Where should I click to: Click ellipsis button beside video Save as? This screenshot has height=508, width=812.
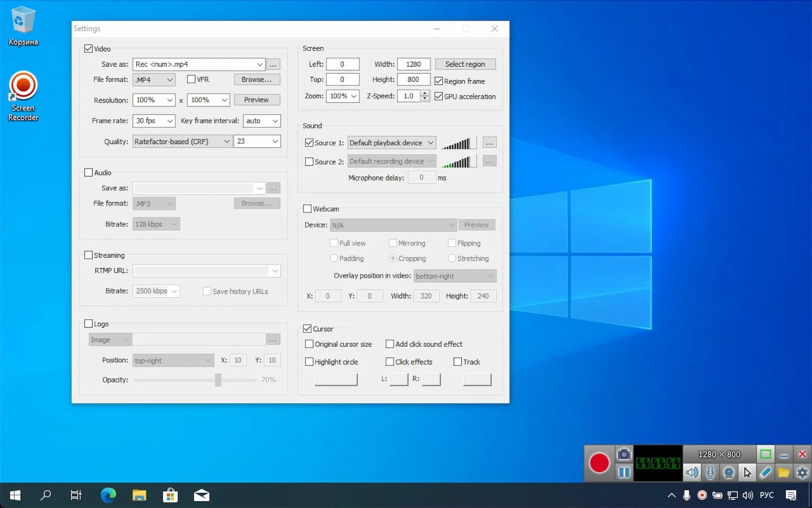[273, 64]
